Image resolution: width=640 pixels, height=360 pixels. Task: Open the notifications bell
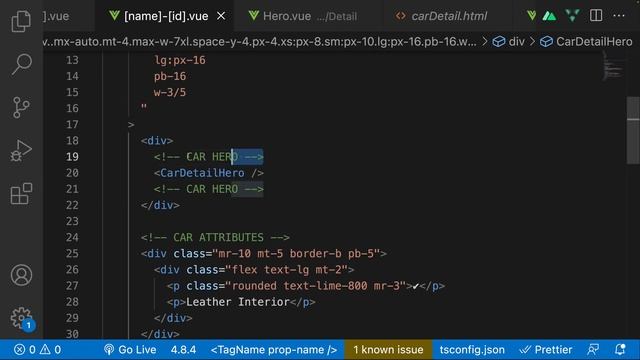pos(620,350)
